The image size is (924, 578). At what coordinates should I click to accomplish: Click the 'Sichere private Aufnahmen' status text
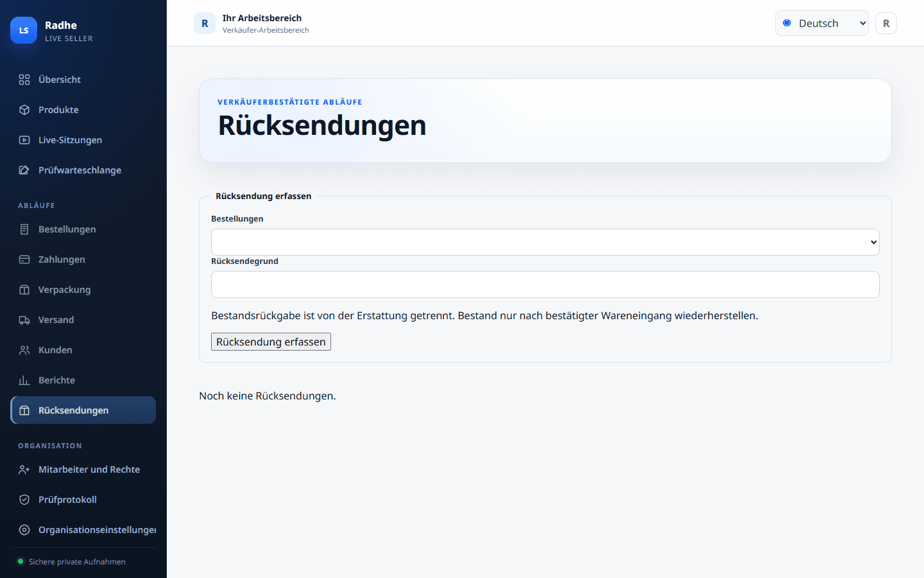pyautogui.click(x=77, y=562)
